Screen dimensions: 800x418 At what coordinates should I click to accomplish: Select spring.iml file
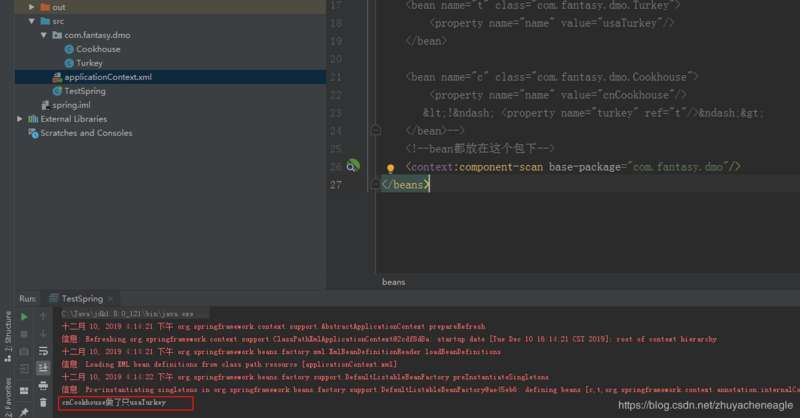click(71, 105)
